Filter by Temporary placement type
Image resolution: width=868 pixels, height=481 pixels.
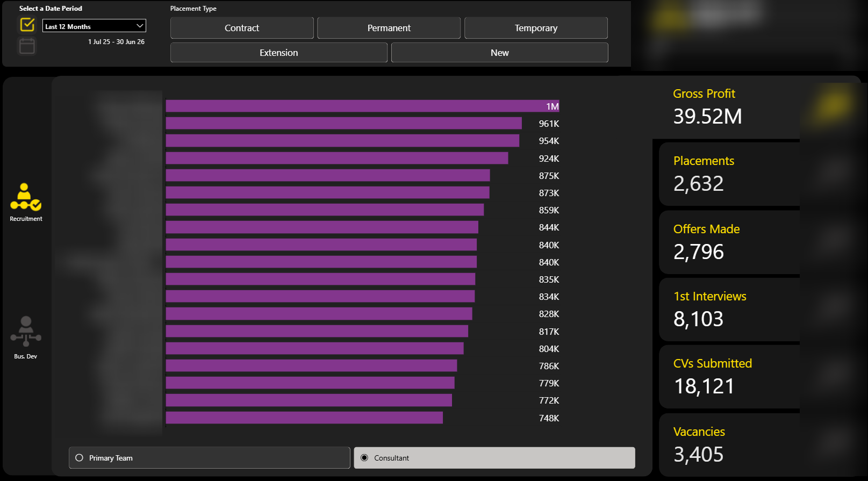click(x=536, y=28)
